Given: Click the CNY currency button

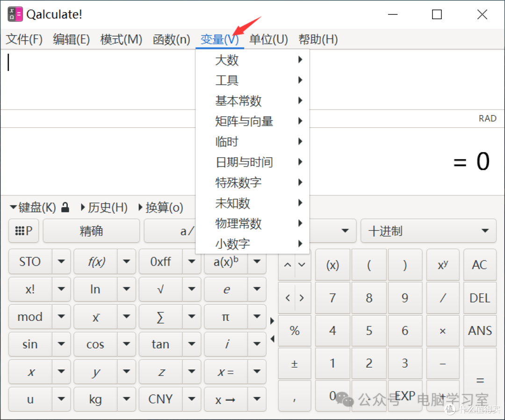Looking at the screenshot, I should click(x=160, y=399).
